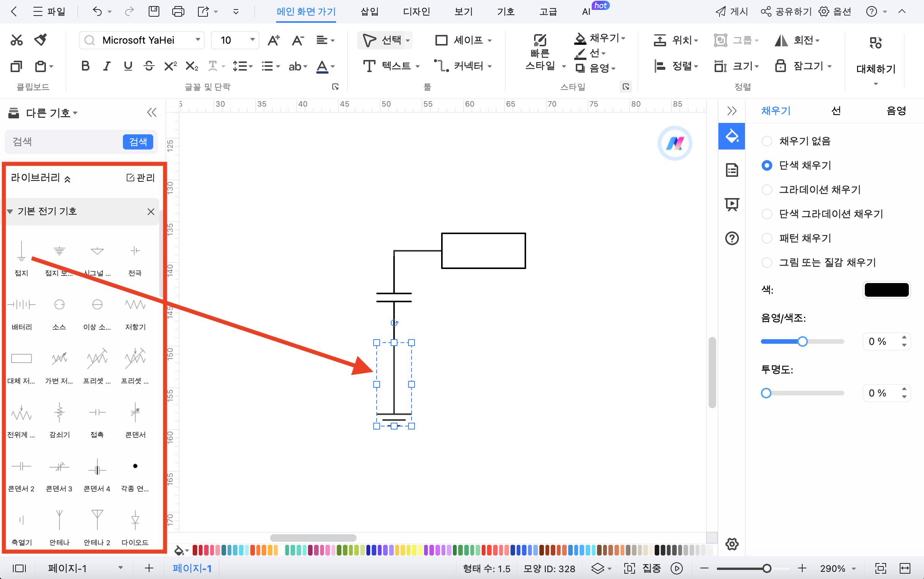
Task: Open the fill paint bucket panel icon
Action: 731,136
